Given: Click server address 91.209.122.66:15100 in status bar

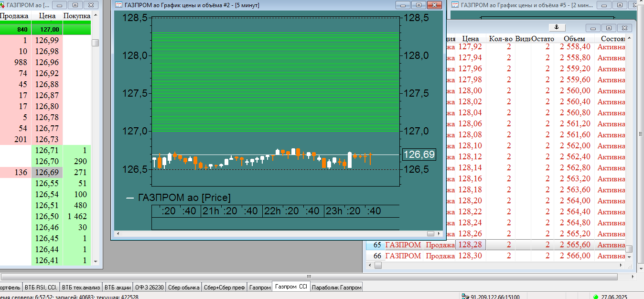Looking at the screenshot, I should tap(495, 297).
